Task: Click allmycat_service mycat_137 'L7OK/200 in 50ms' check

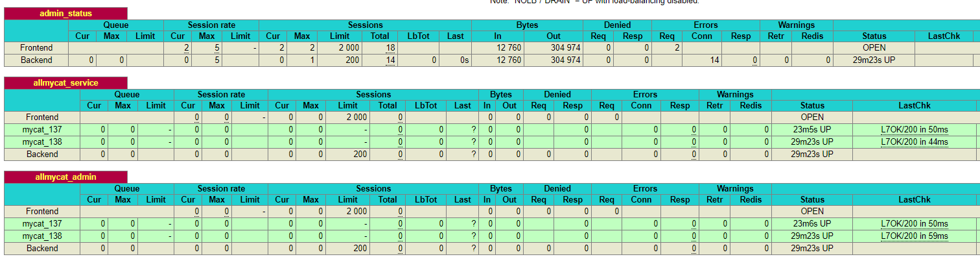Action: click(x=915, y=130)
